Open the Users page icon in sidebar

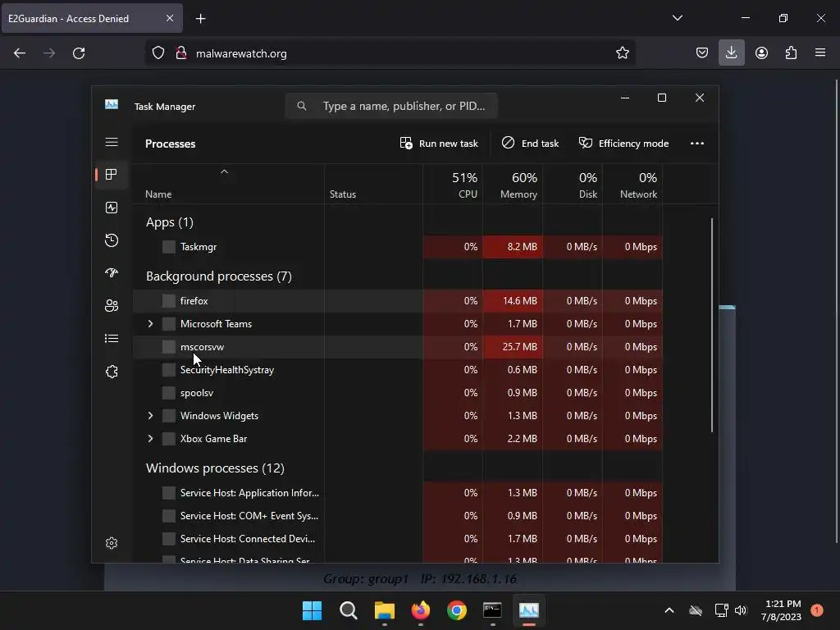112,305
